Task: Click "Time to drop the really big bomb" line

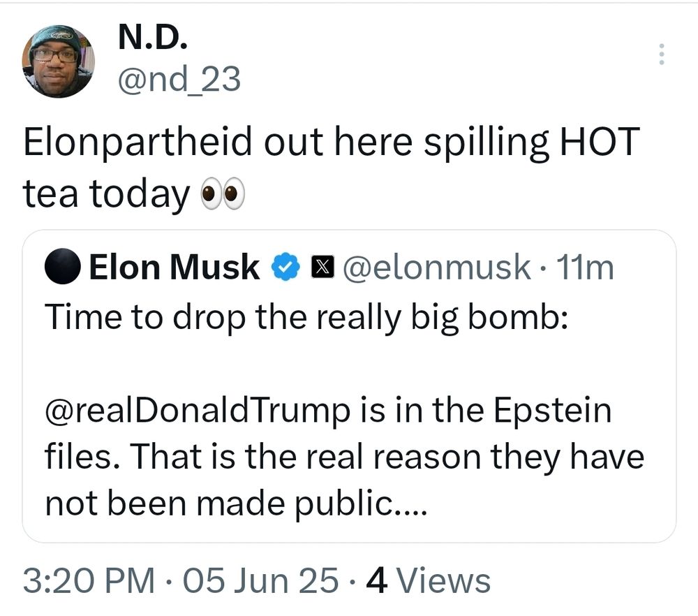Action: [307, 317]
